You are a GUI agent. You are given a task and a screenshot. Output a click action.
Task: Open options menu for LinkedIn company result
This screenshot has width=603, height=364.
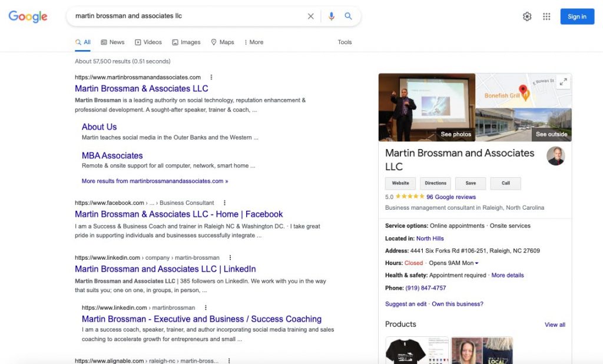click(230, 258)
